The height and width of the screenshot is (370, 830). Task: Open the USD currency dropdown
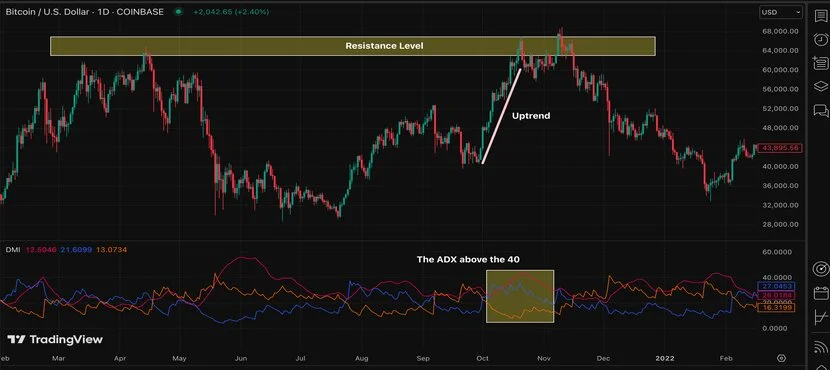coord(781,12)
